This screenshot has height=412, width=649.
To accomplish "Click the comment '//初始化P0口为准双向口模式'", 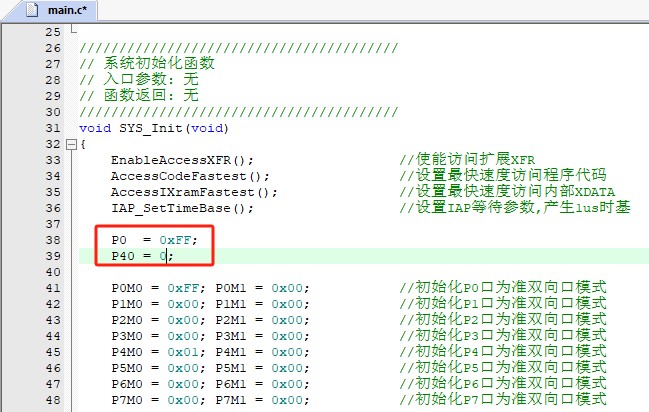I will click(503, 287).
